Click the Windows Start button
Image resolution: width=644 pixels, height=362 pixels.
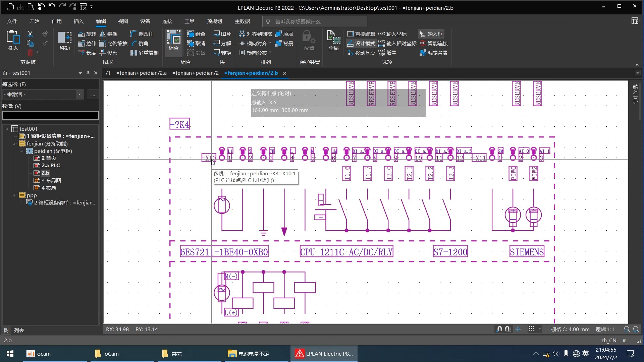[x=10, y=354]
